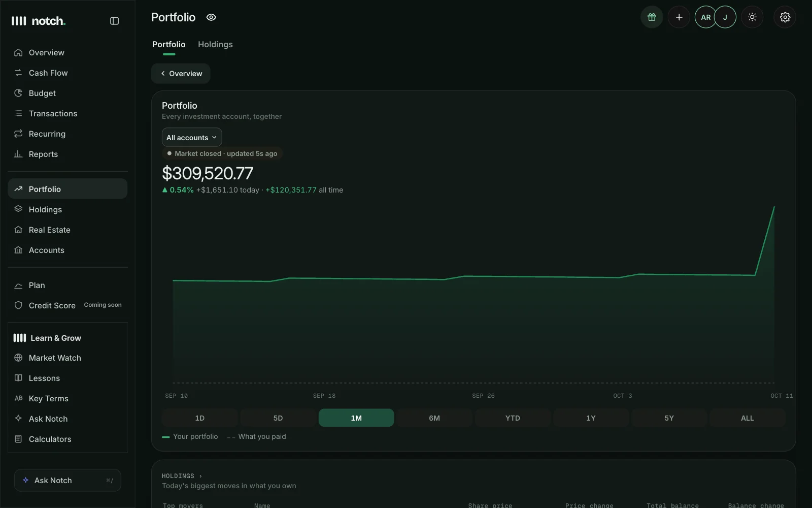Click the Credit Score shield icon
The height and width of the screenshot is (508, 812).
(x=18, y=305)
